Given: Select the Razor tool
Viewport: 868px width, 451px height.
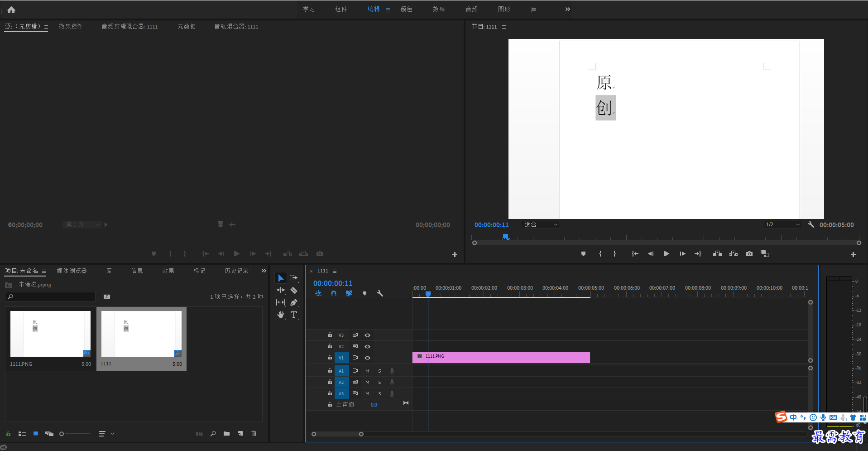Looking at the screenshot, I should coord(294,290).
